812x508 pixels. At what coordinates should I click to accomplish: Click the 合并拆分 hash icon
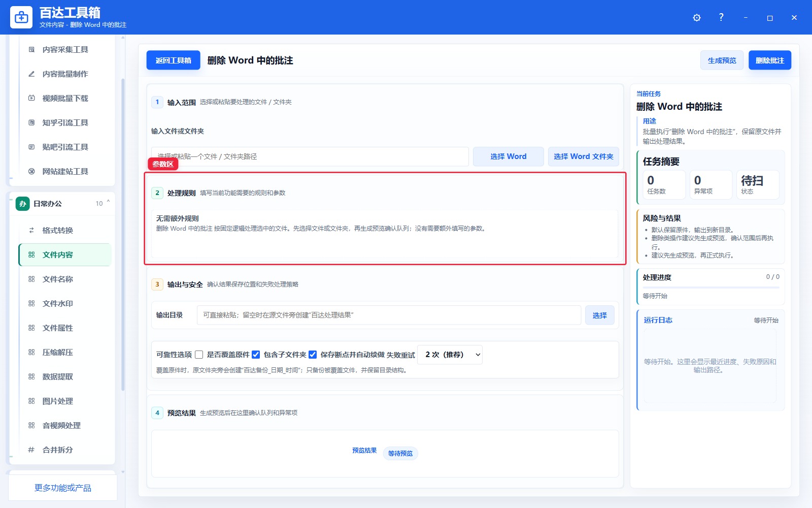[31, 450]
